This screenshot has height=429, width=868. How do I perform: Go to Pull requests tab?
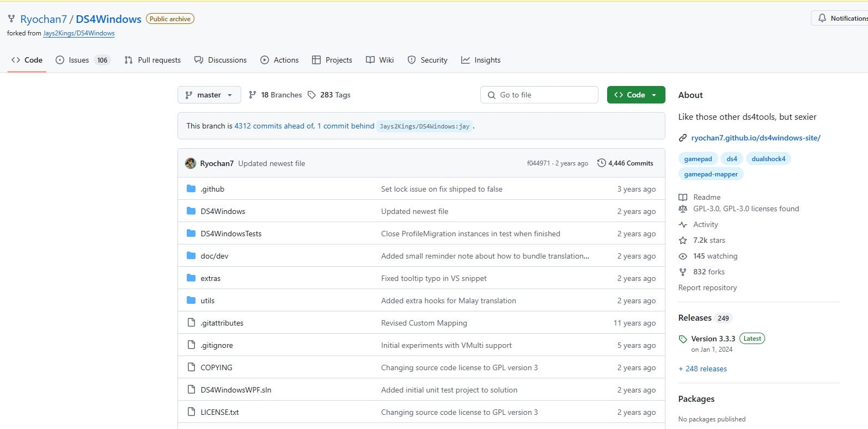point(152,60)
